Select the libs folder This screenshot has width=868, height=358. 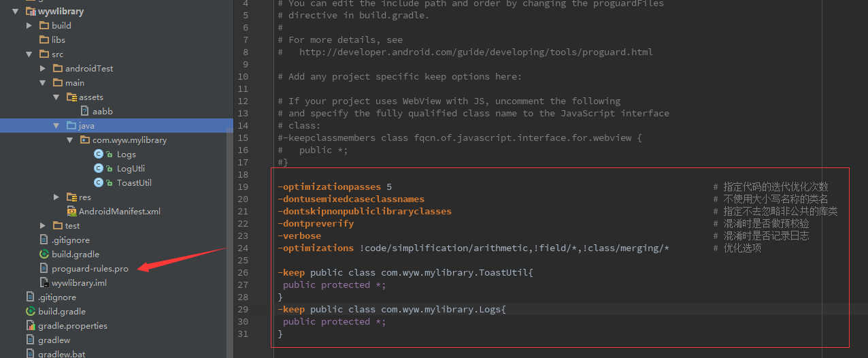point(59,40)
